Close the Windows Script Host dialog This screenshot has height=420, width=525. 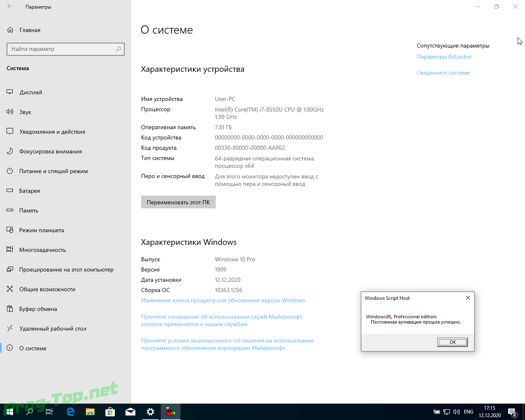pyautogui.click(x=468, y=298)
